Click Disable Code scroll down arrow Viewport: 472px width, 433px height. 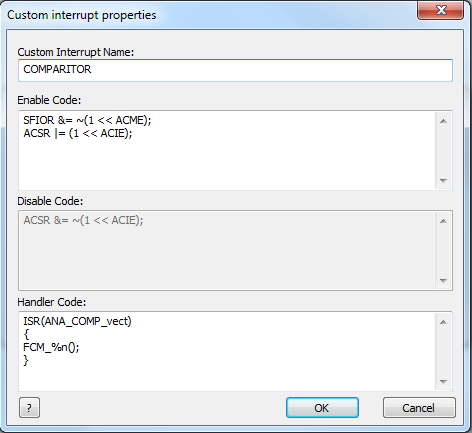(x=443, y=281)
